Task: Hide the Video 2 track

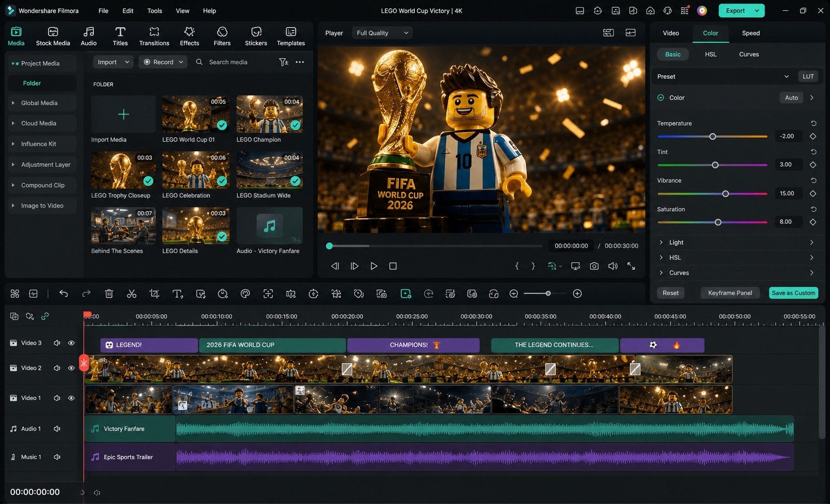Action: [71, 368]
